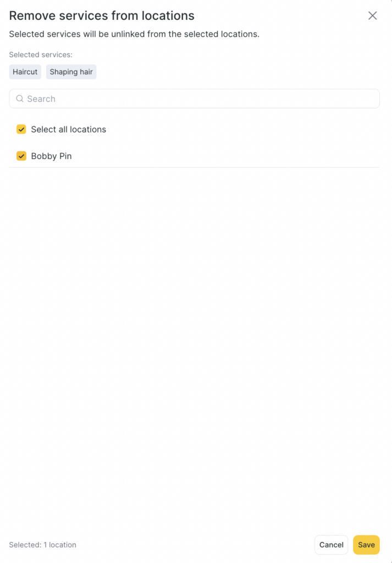Uncheck the Select all locations checkbox
The width and height of the screenshot is (392, 563).
click(21, 130)
